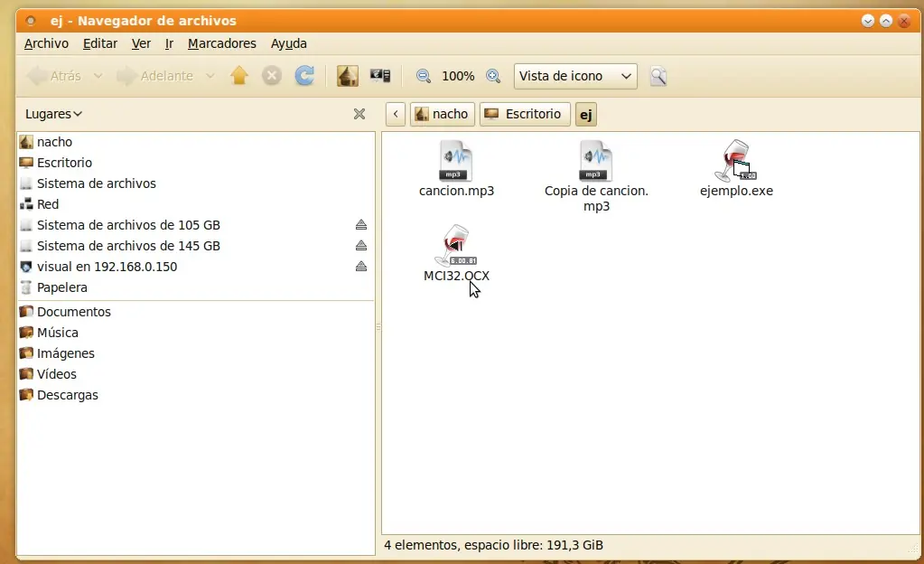
Task: Open Sistema de archivos de 105 GB
Action: click(196, 225)
